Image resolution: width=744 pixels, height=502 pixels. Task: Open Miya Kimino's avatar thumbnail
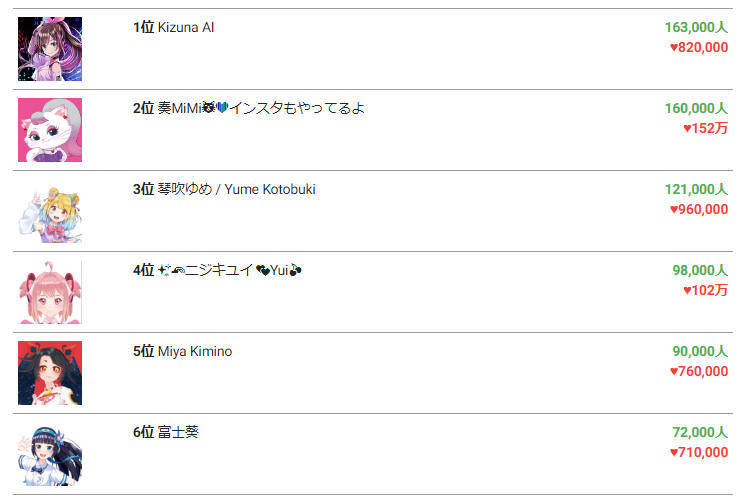tap(50, 373)
